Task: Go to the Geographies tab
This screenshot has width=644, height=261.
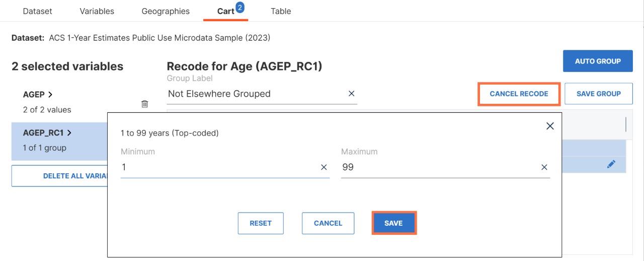Action: click(166, 11)
